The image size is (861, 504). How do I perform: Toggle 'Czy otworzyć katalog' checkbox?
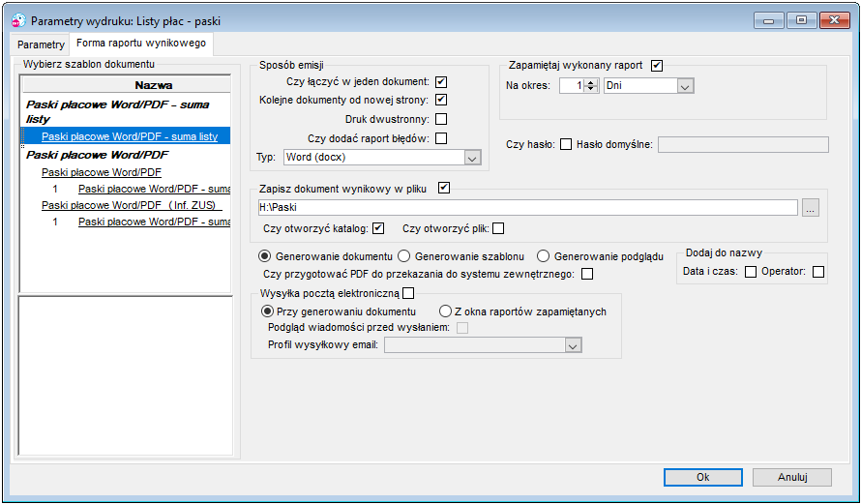[x=378, y=228]
